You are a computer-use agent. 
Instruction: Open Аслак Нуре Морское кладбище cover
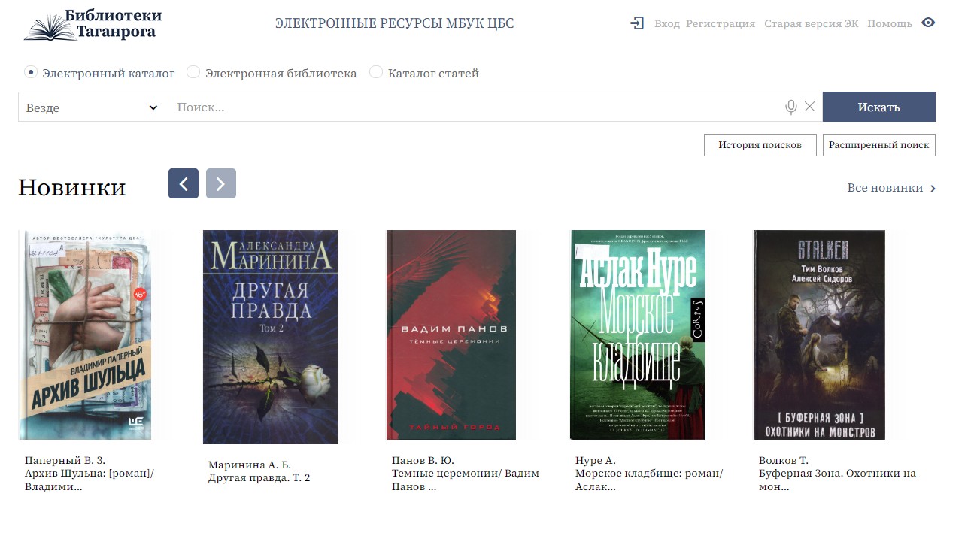click(x=638, y=335)
